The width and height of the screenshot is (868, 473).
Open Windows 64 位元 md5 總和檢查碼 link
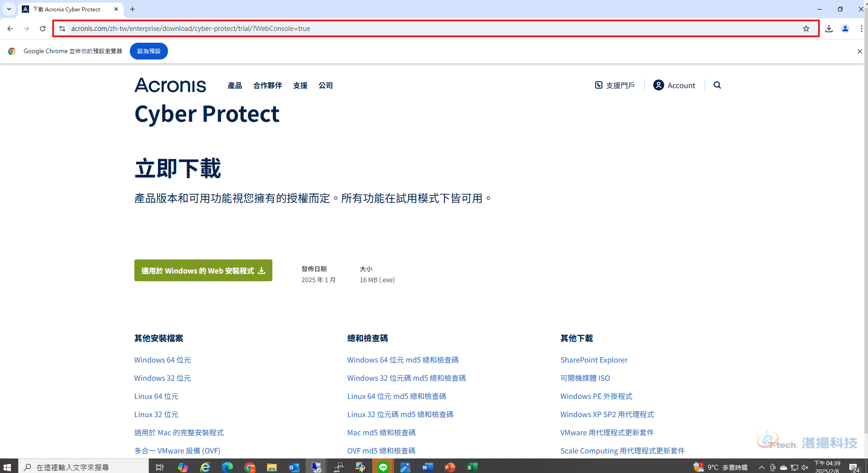coord(403,360)
